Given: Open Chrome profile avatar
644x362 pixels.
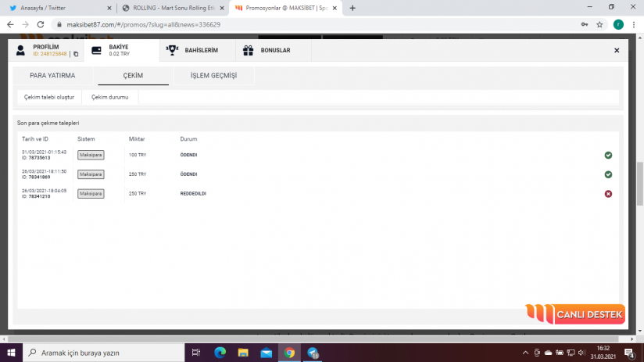Looking at the screenshot, I should coord(618,25).
